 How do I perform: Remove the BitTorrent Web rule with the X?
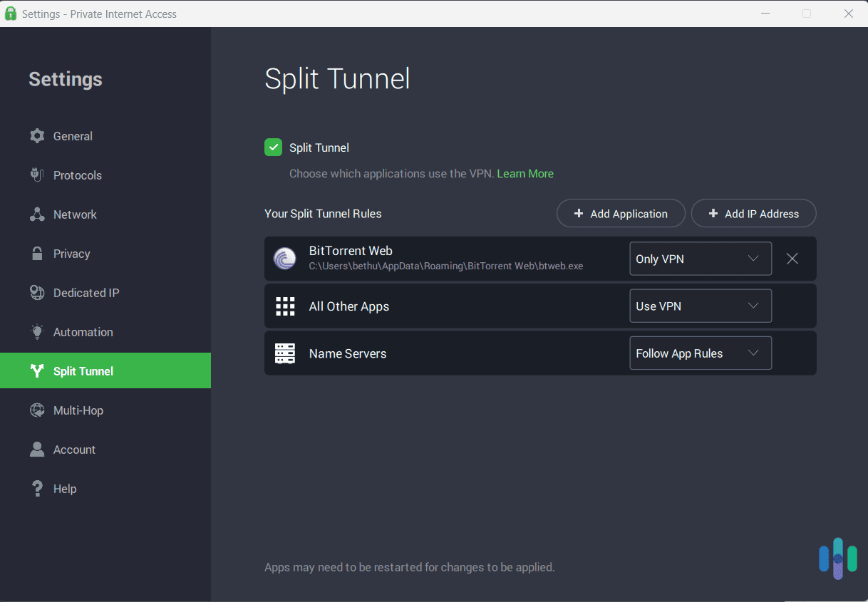(792, 259)
